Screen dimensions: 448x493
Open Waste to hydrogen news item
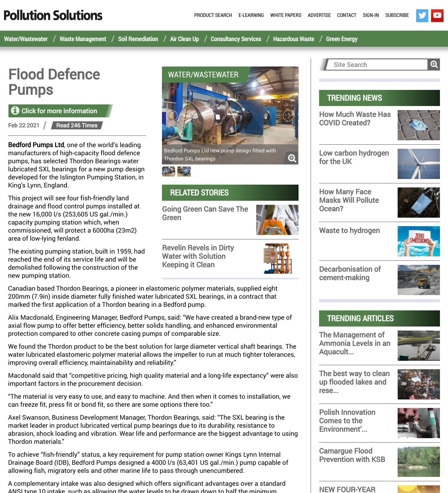click(x=350, y=231)
